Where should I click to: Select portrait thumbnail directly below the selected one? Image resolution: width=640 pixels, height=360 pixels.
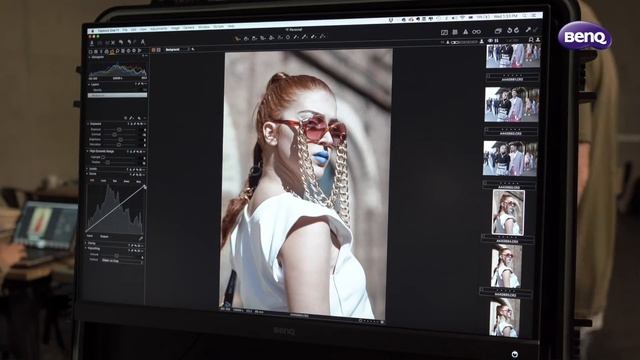pyautogui.click(x=506, y=266)
